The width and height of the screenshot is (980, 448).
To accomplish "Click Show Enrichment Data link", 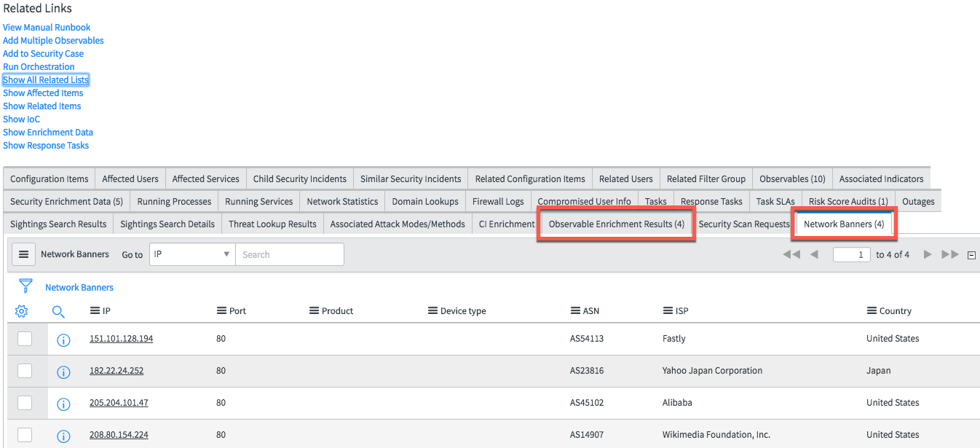I will tap(48, 133).
